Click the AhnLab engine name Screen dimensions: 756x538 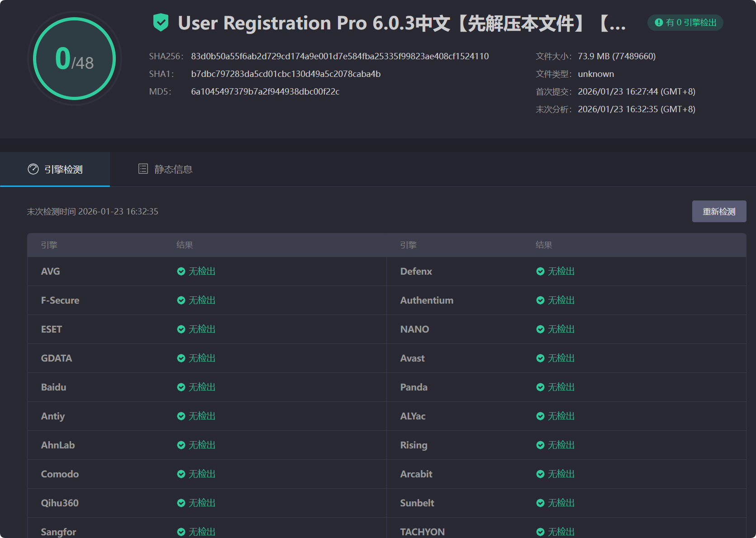click(58, 445)
